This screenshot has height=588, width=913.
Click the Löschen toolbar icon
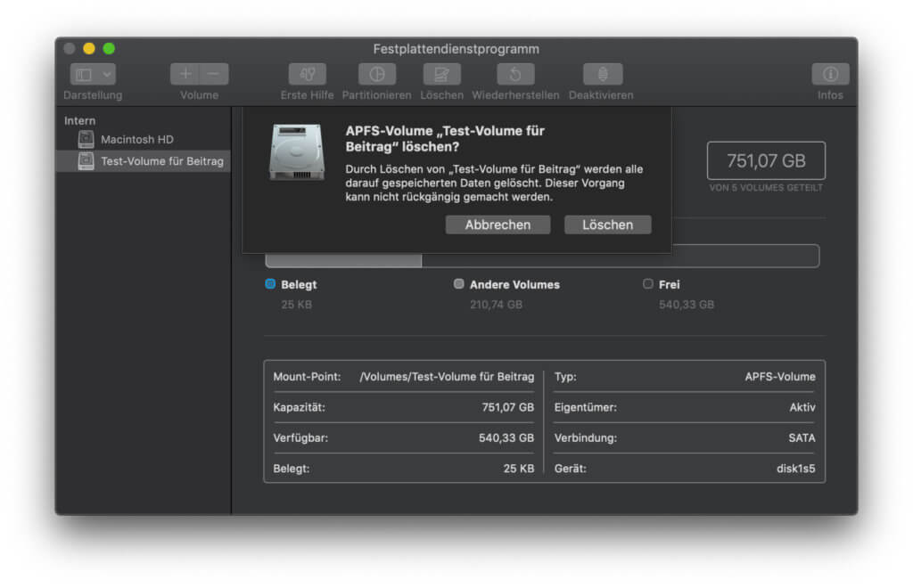441,75
